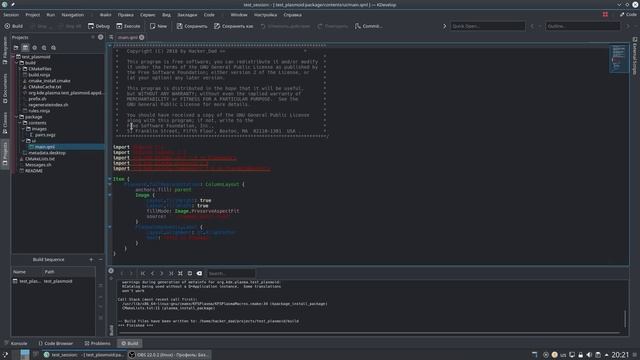Viewport: 640px width, 360px height.
Task: Open the Файл menu
Action: 105,15
